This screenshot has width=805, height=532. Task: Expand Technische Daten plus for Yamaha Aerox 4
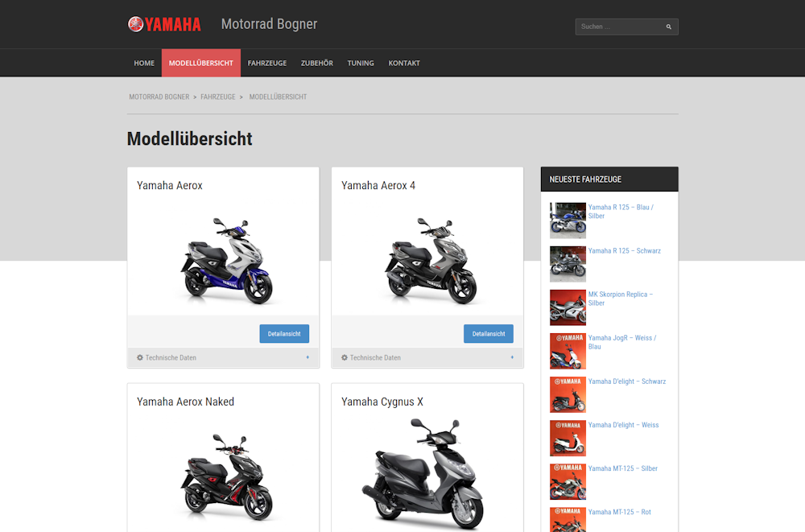pyautogui.click(x=512, y=357)
